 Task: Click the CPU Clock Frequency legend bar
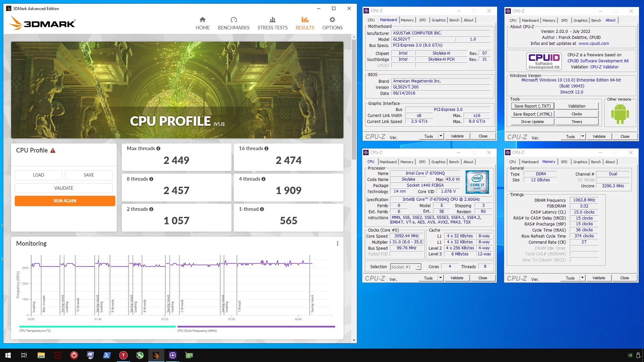tap(256, 326)
